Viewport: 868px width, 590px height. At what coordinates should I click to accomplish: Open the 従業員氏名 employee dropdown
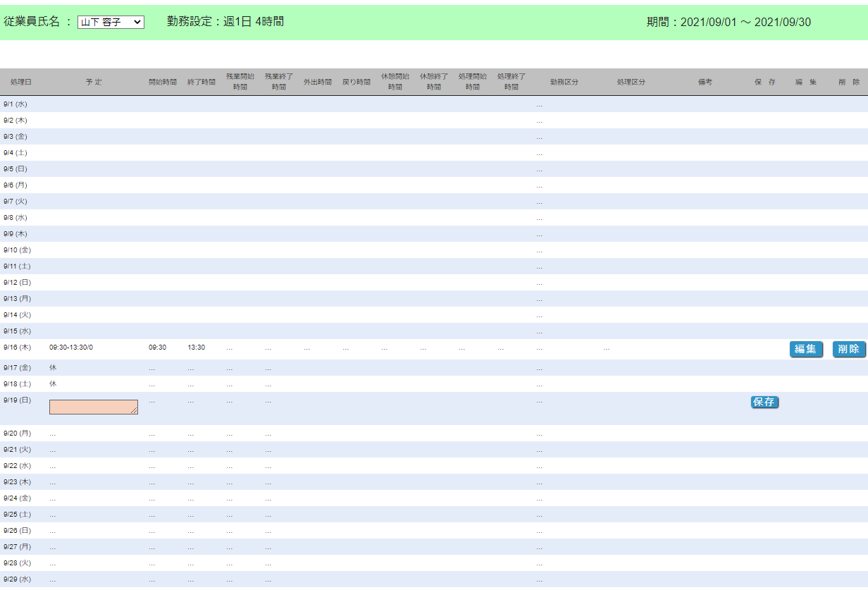pyautogui.click(x=111, y=23)
